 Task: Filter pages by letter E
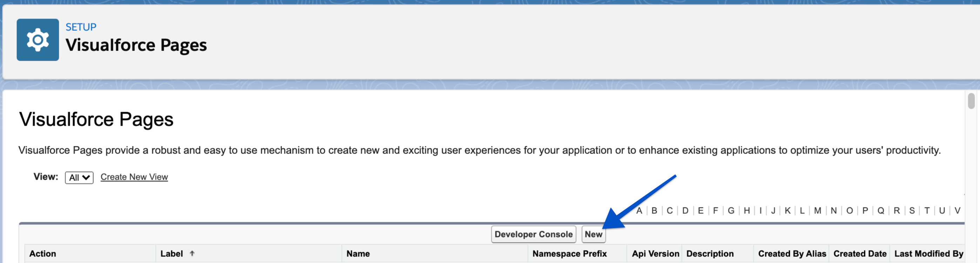[701, 210]
